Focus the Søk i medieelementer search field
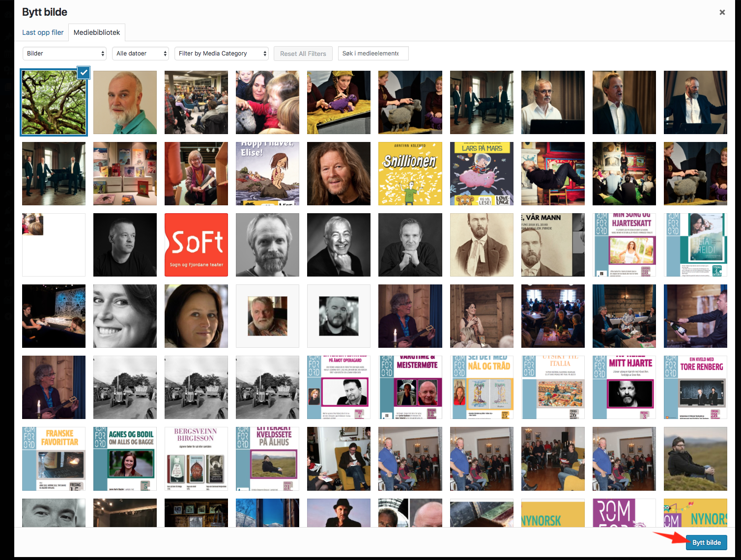Viewport: 741px width, 560px height. click(x=373, y=54)
